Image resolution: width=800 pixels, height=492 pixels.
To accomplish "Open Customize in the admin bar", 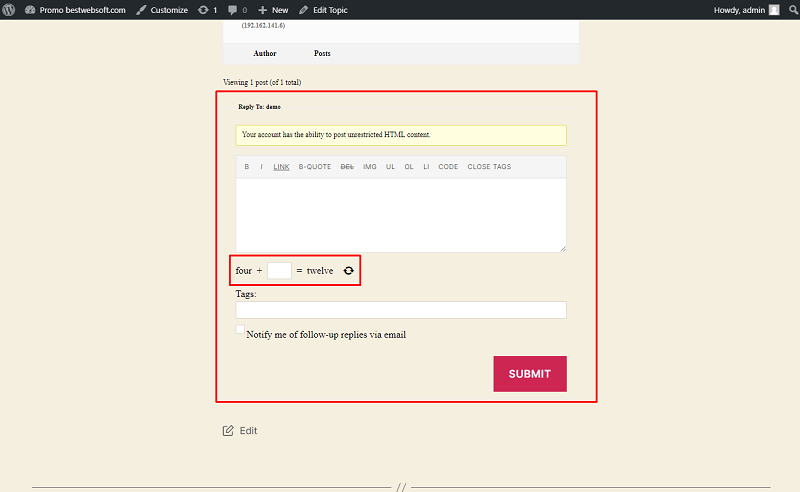I will coord(162,10).
